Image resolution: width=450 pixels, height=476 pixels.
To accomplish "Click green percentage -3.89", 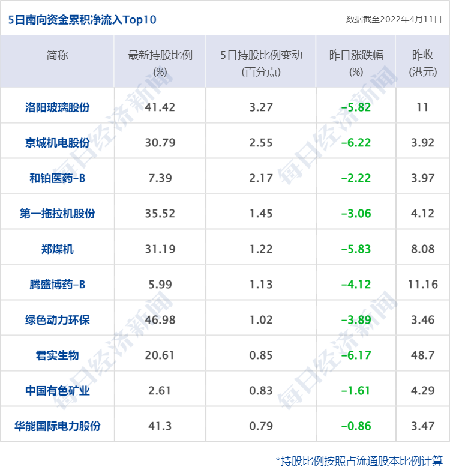I will tap(356, 320).
